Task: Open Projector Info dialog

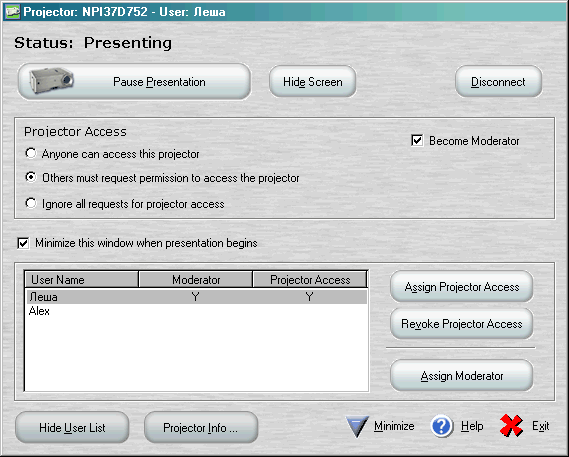Action: 201,428
